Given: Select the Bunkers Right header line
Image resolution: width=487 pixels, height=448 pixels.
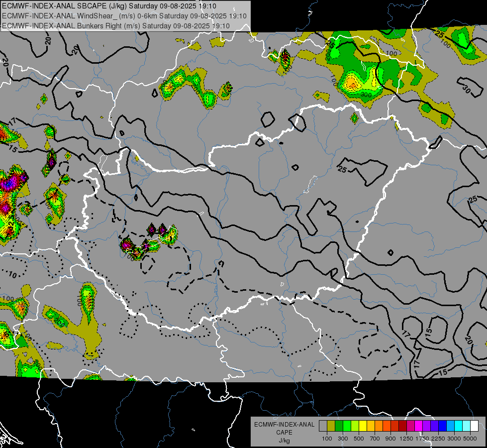Looking at the screenshot, I should coord(116,26).
